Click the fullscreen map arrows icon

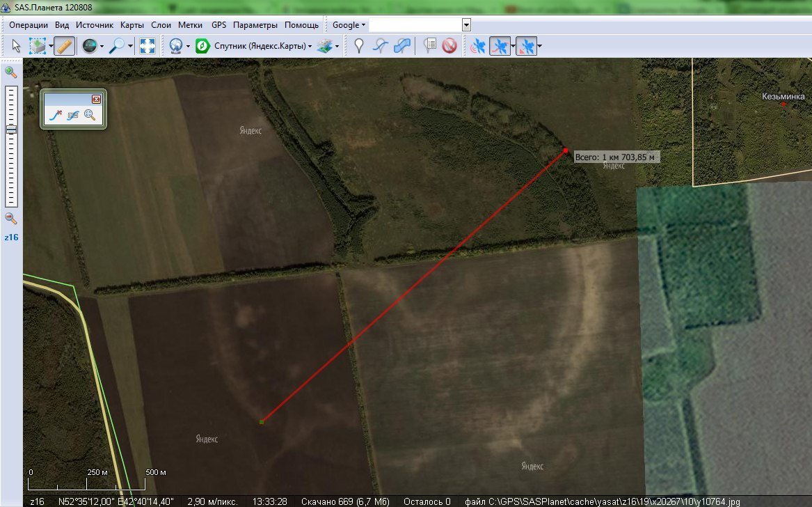[148, 46]
